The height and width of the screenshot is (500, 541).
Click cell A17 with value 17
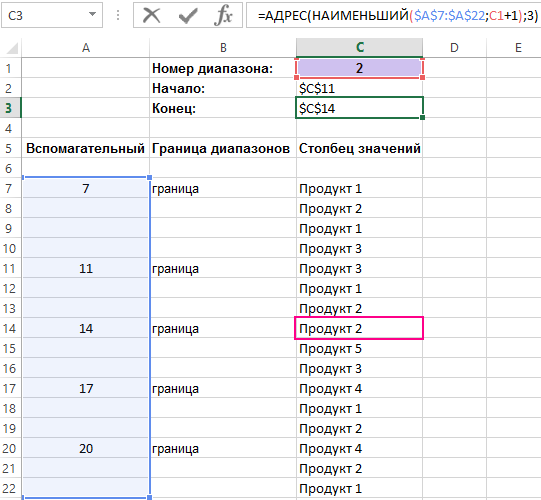[86, 388]
